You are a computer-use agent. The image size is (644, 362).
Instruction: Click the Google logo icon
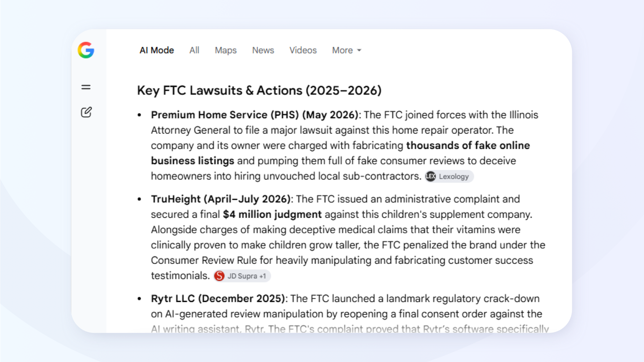coord(86,50)
